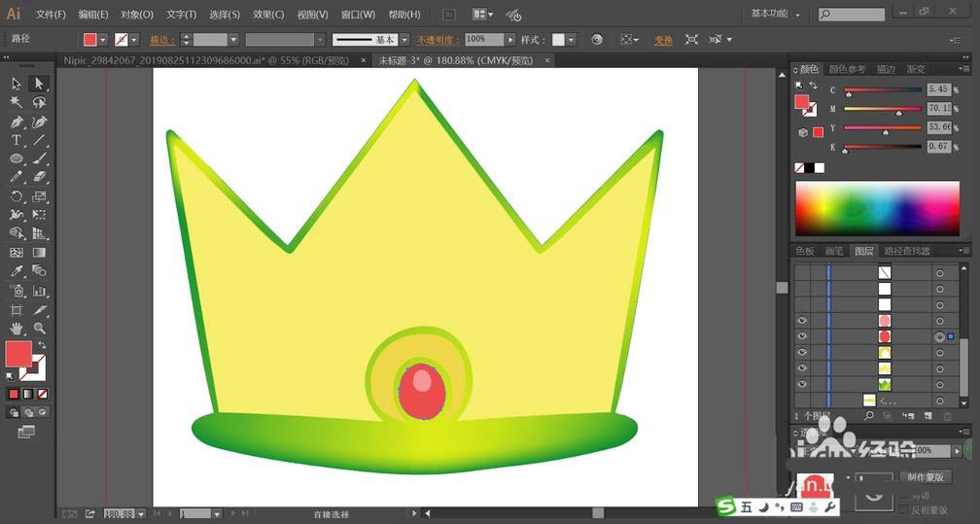Open zoom level dropdown in status bar
980x524 pixels.
pyautogui.click(x=142, y=514)
